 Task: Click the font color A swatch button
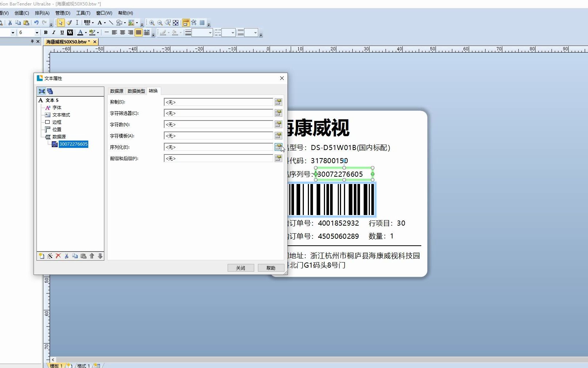(81, 32)
